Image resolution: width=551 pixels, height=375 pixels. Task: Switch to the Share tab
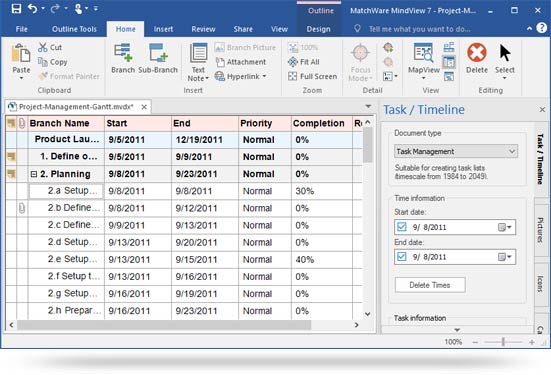click(x=243, y=29)
